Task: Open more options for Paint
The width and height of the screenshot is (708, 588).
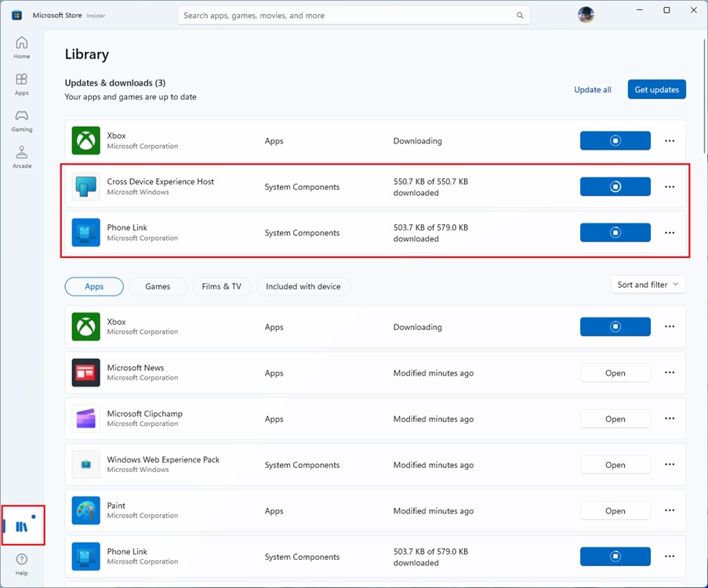Action: (670, 511)
